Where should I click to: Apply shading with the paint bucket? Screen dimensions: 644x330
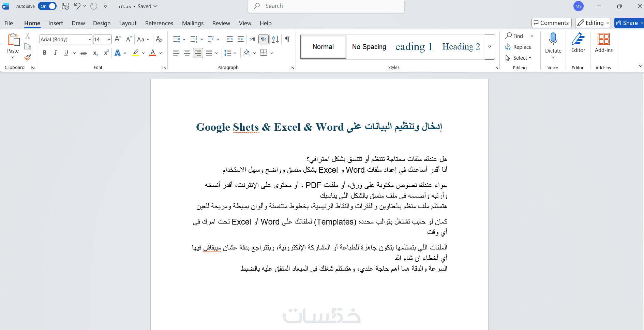point(246,53)
